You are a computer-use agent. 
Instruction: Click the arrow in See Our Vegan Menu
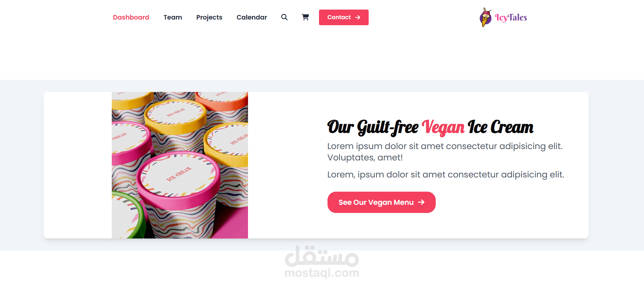coord(421,202)
